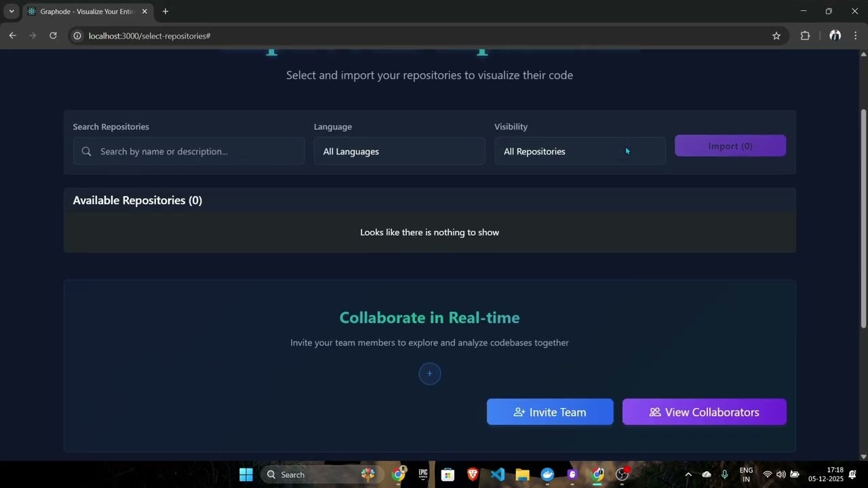Click the plus circle to add a collaborator

click(x=429, y=373)
